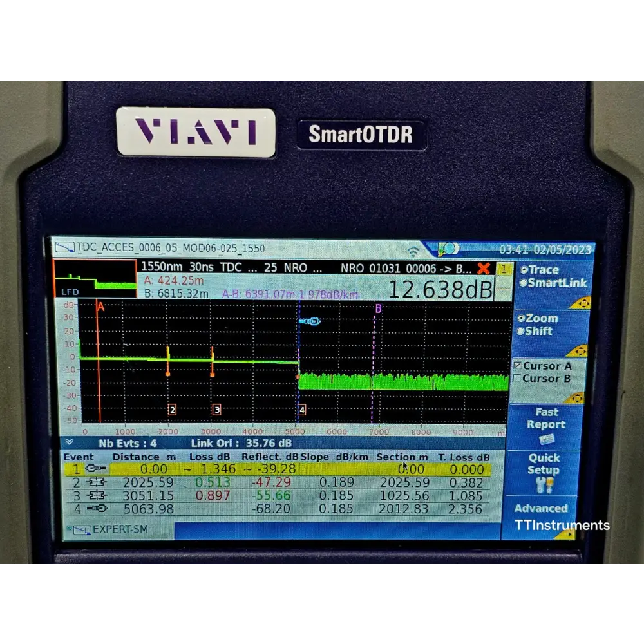Collapse the event table with double chevron

70,442
